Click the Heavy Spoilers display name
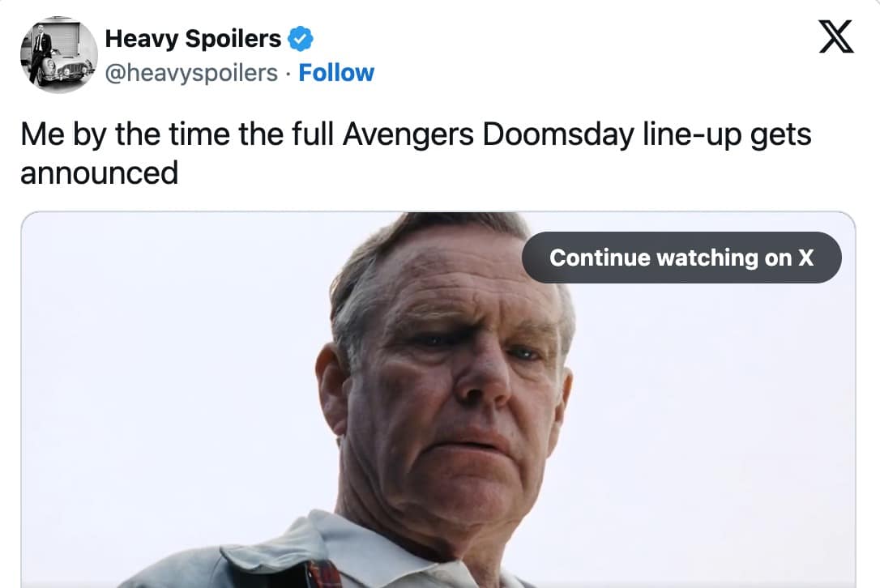Viewport: 880px width, 588px height. click(198, 37)
